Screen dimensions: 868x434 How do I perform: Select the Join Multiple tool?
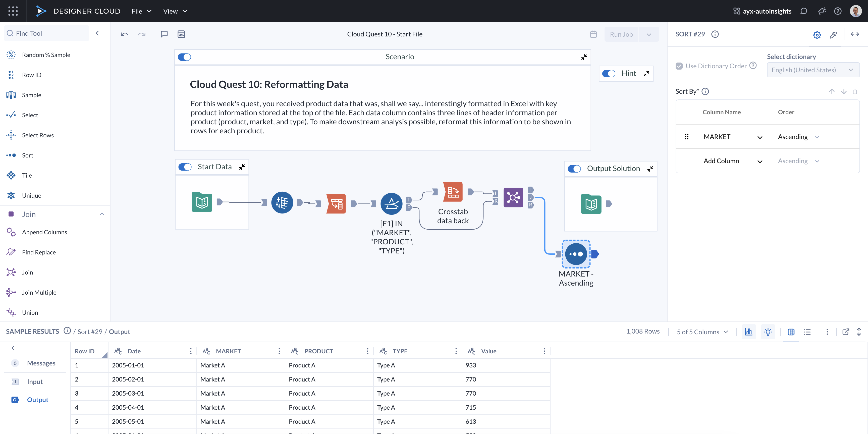[39, 292]
